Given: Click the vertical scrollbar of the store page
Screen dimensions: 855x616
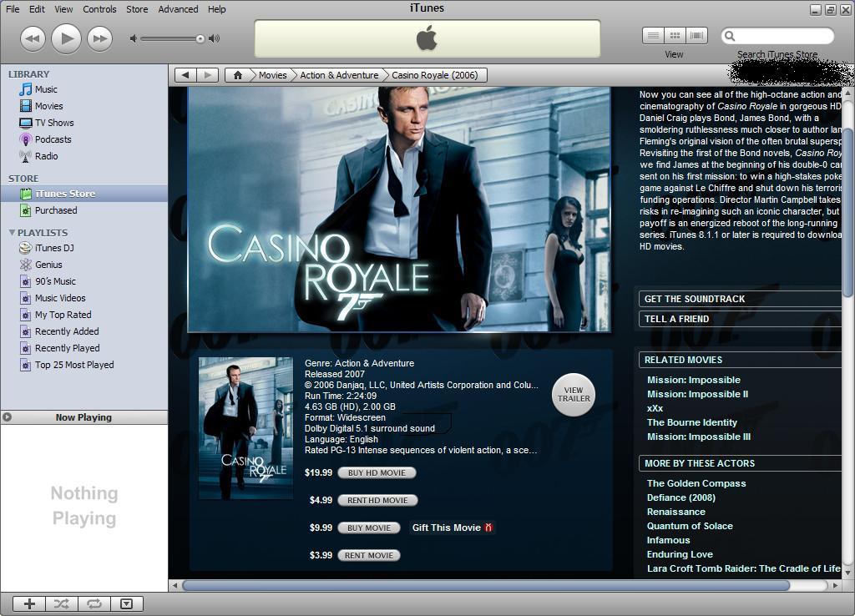Looking at the screenshot, I should pyautogui.click(x=848, y=213).
